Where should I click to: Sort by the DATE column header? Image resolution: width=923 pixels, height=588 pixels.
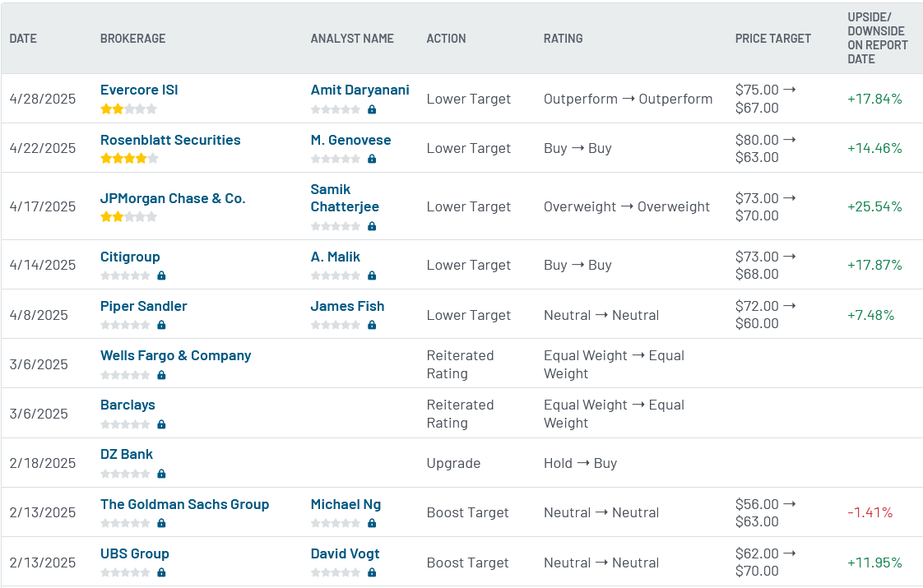[23, 39]
